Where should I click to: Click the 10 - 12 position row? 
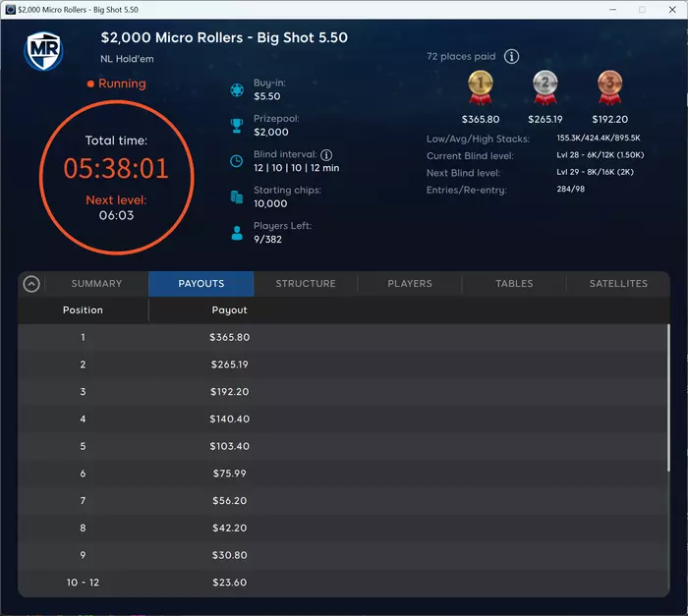[x=342, y=583]
